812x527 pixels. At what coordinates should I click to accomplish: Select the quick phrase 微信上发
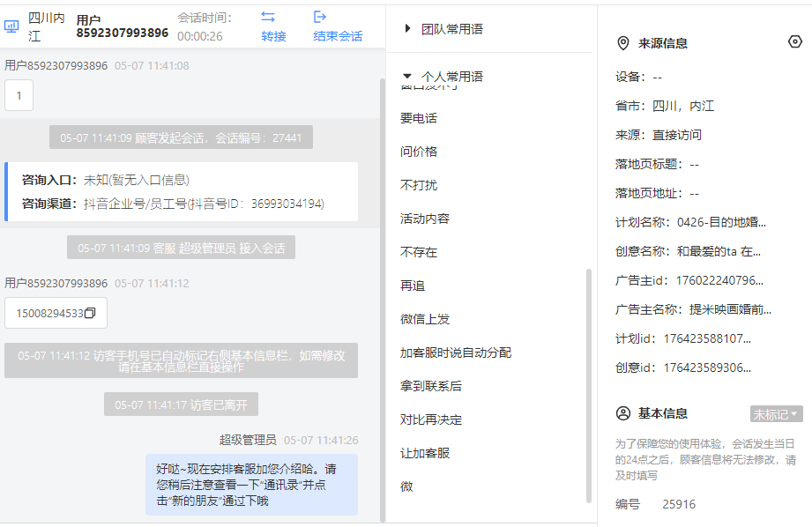[425, 319]
